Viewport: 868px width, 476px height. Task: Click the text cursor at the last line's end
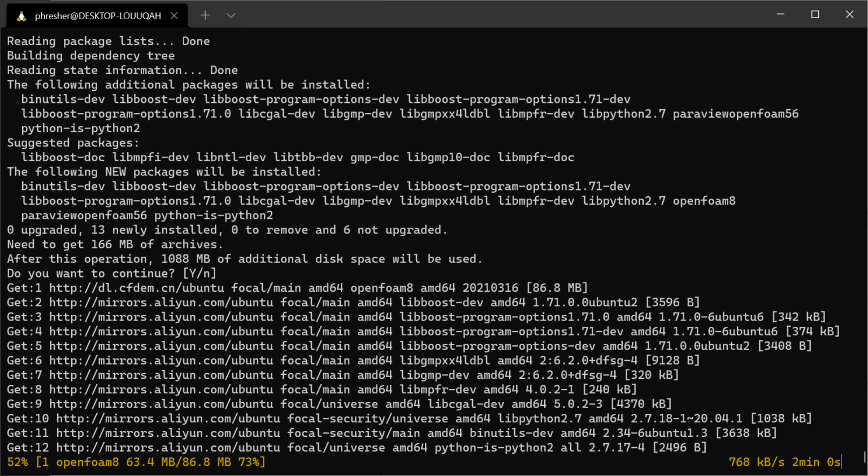(841, 462)
